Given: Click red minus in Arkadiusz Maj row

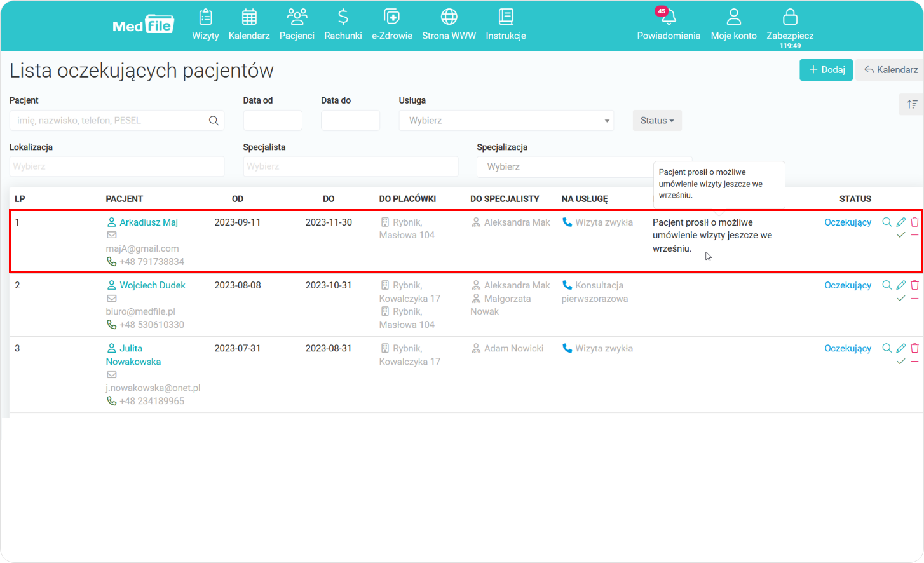Looking at the screenshot, I should (x=914, y=235).
